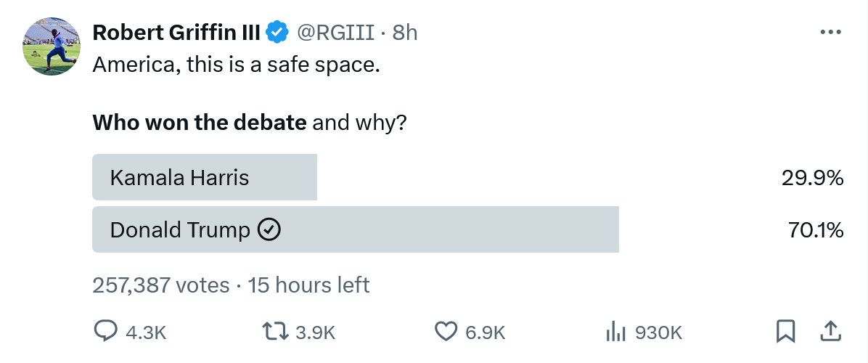Screen dimensions: 868x363
Task: Click the blue verified badge
Action: pos(277,33)
